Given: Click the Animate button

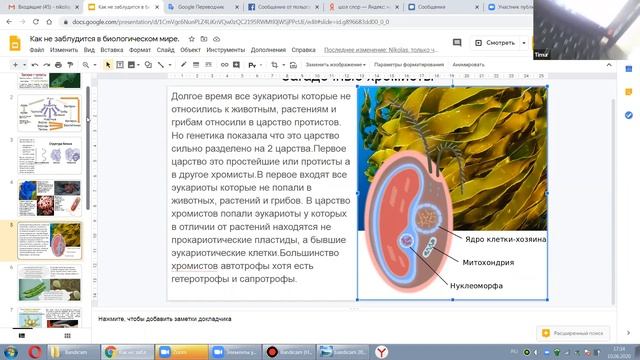Looking at the screenshot, I should tap(468, 65).
